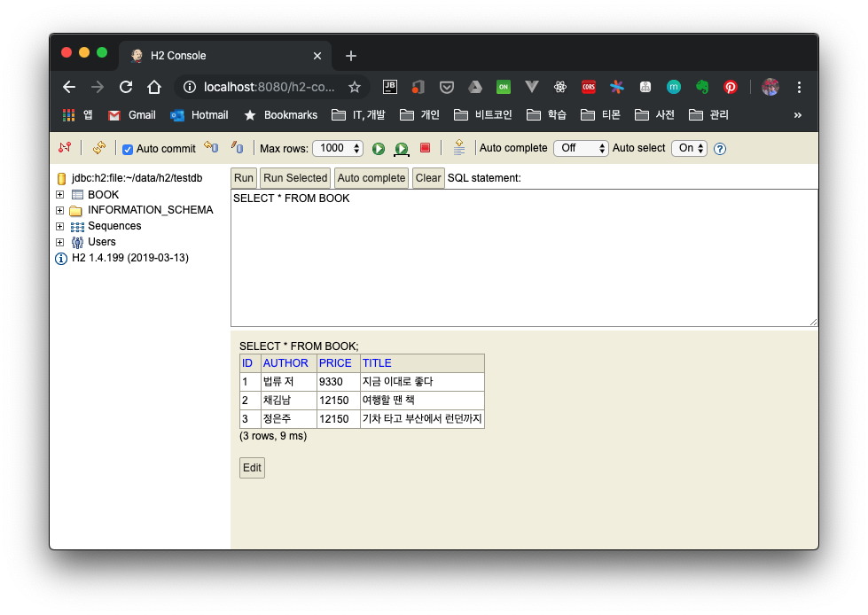868x615 pixels.
Task: Toggle the Auto commit checkbox
Action: click(128, 149)
